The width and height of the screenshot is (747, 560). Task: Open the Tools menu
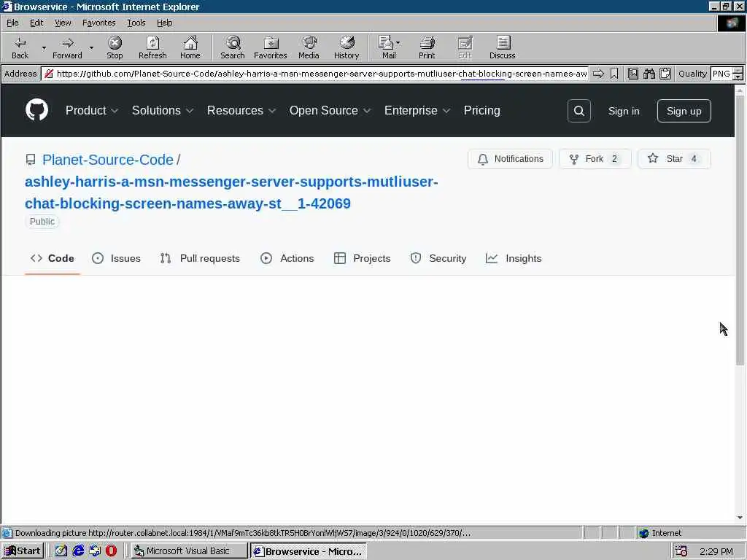[x=136, y=23]
